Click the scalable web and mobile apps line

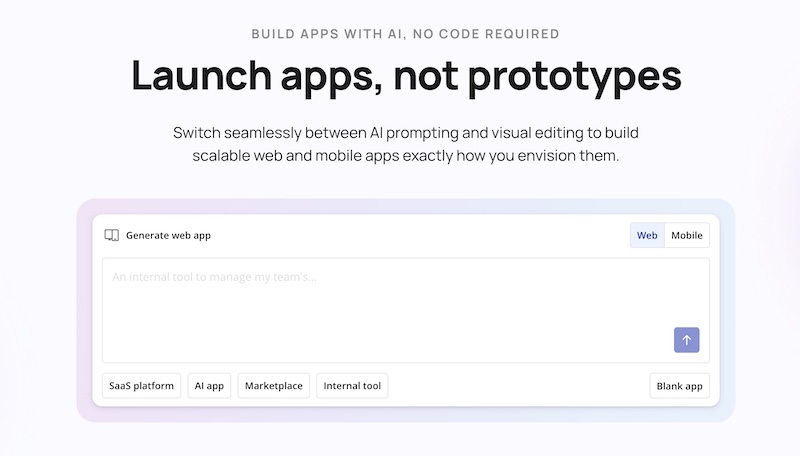point(406,155)
